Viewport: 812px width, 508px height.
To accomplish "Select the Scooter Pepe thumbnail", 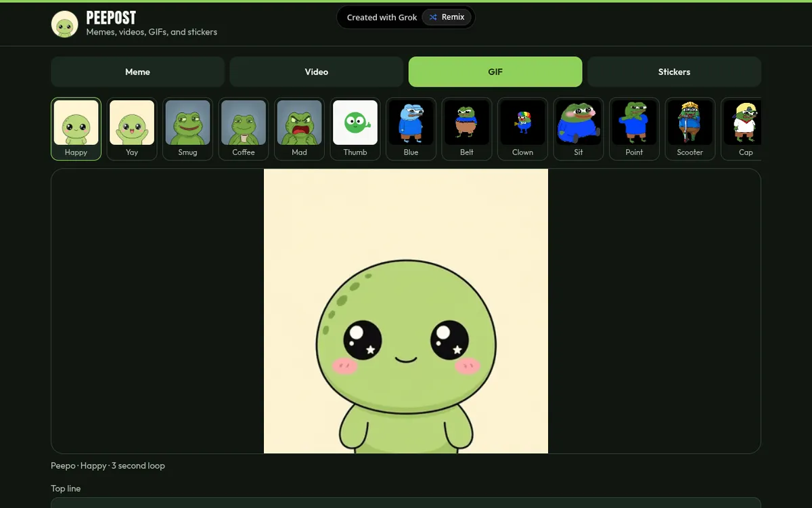I will tap(690, 129).
